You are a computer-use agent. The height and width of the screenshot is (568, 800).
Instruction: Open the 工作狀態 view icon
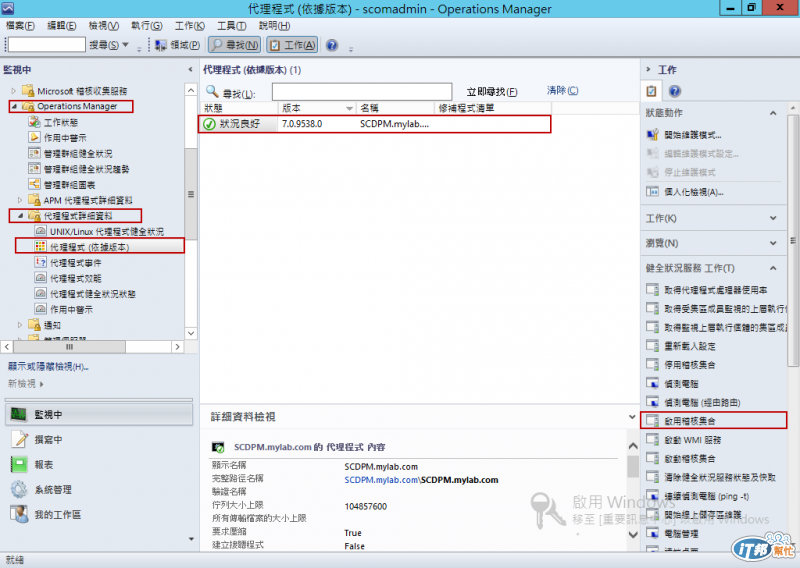34,122
